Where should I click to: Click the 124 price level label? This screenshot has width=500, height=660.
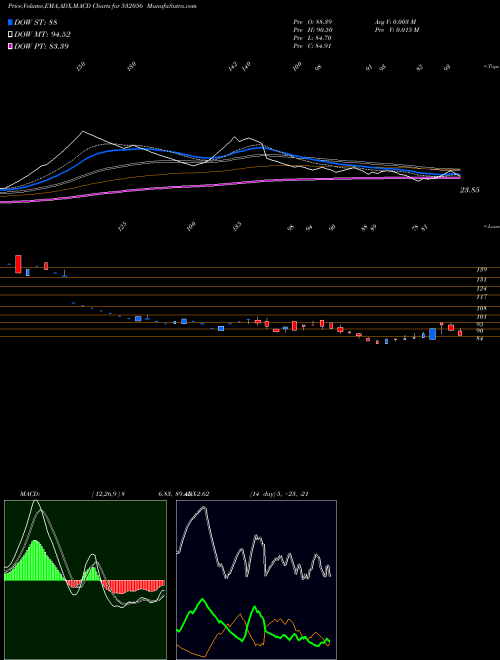481,289
